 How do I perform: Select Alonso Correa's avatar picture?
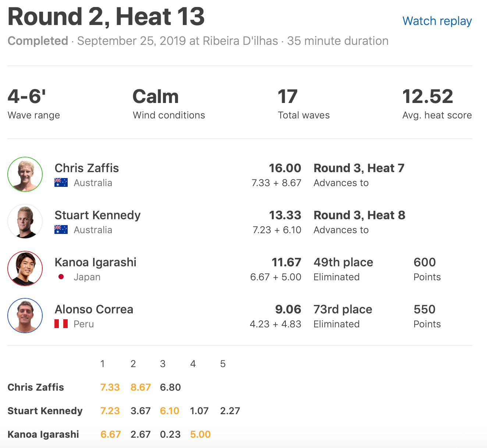tap(25, 316)
